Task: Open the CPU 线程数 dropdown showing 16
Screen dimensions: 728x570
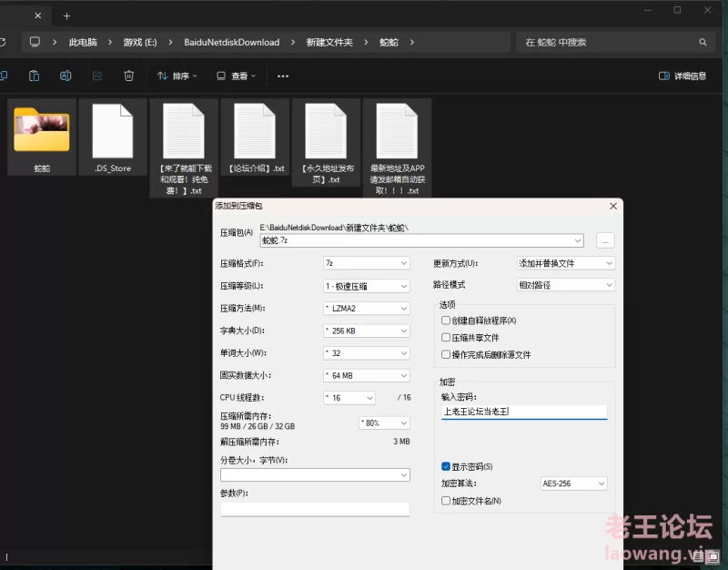Action: tap(349, 398)
